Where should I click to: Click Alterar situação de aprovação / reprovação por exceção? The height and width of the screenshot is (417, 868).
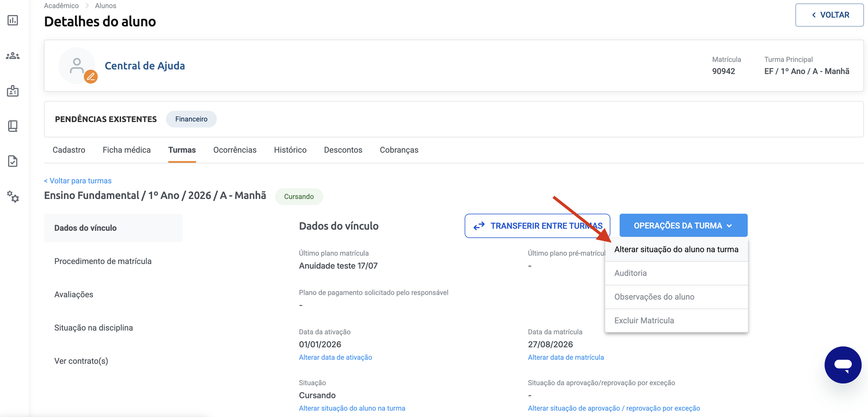pos(614,408)
